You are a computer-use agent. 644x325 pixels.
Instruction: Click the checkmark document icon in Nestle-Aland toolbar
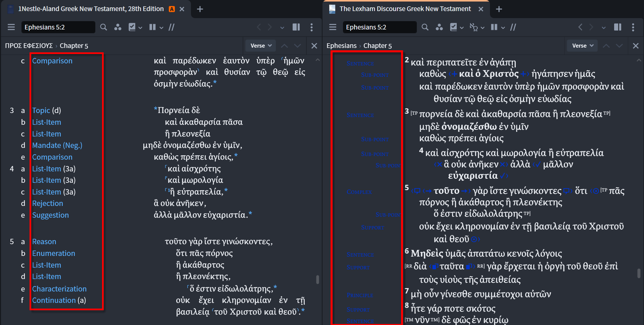(x=132, y=27)
